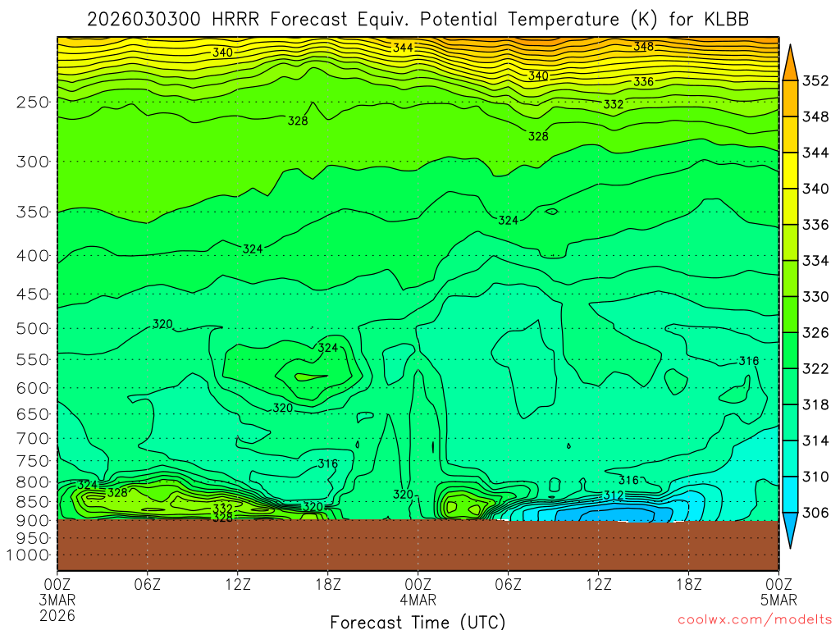Screen dimensions: 840x630
Task: Click the 336 contour label inside the plot
Action: coord(643,81)
